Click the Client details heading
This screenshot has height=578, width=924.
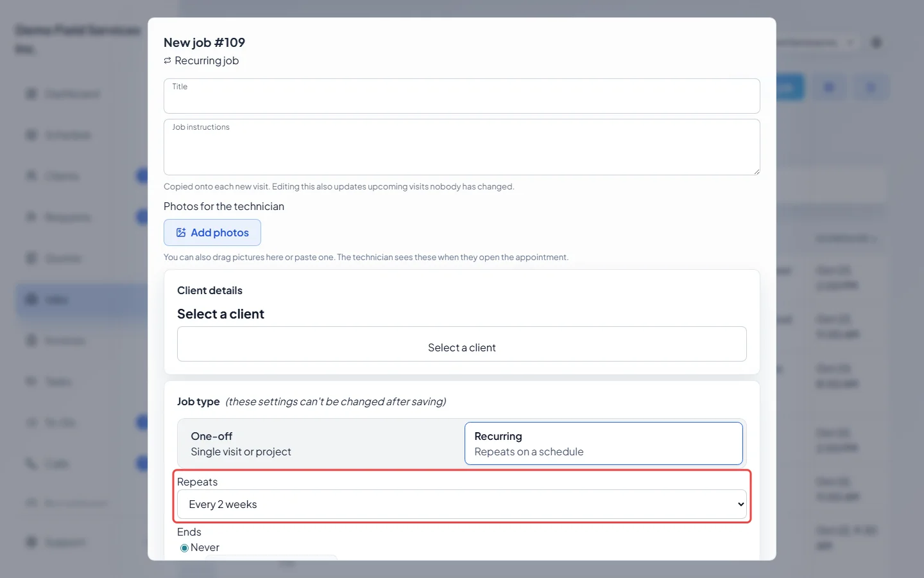pos(210,290)
